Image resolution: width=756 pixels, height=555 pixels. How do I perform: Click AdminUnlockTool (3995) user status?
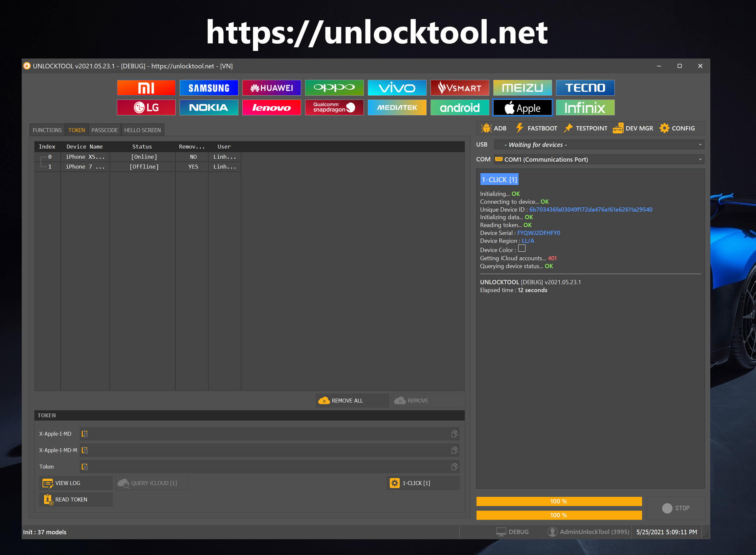click(x=589, y=532)
